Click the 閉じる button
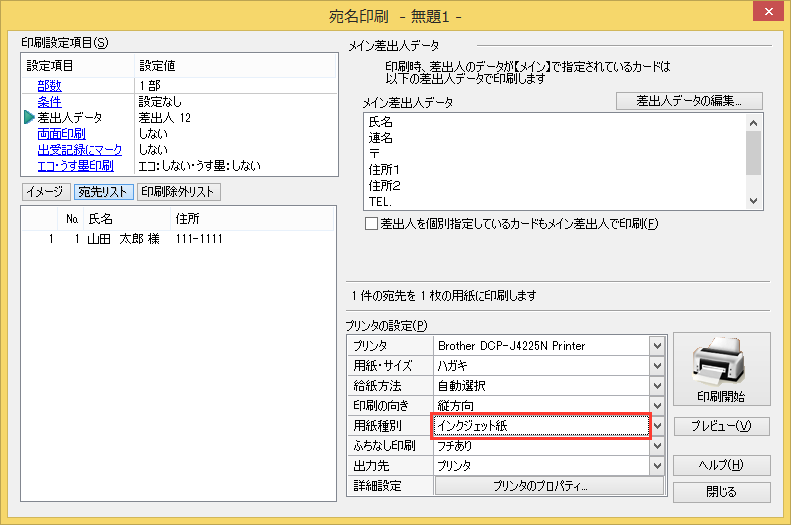Image resolution: width=791 pixels, height=525 pixels. [x=721, y=492]
